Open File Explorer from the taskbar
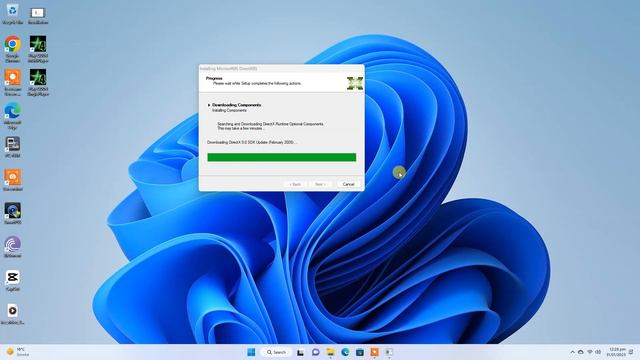640x360 pixels. [330, 352]
